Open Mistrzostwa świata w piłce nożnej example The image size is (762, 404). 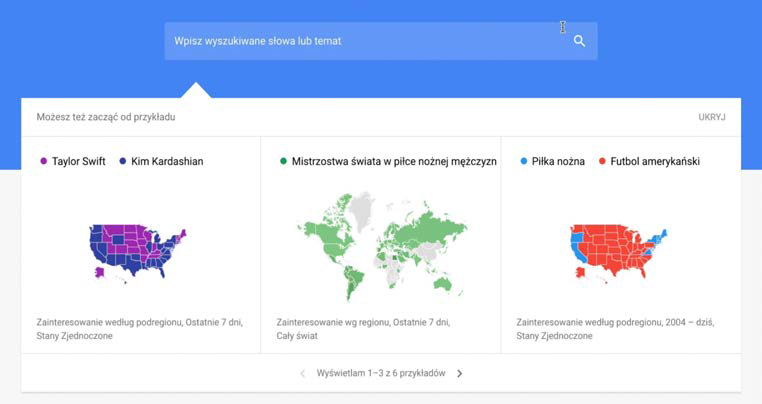[x=394, y=161]
